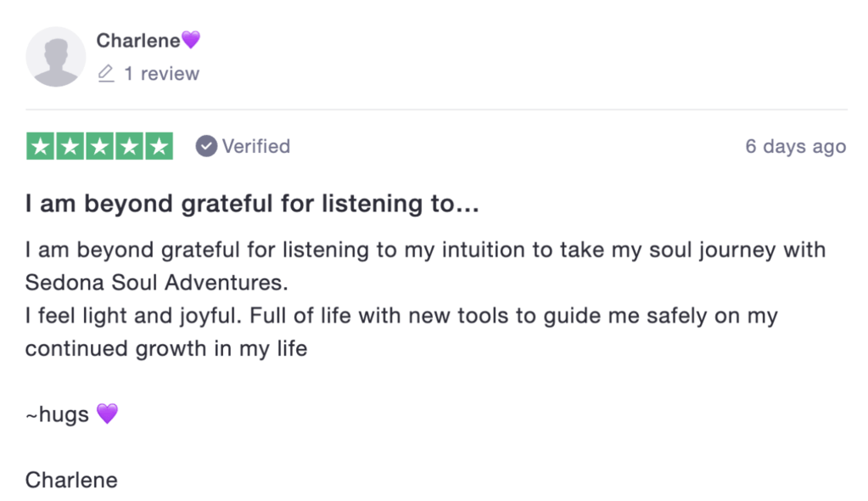Open the "1 review" count text

pyautogui.click(x=161, y=74)
